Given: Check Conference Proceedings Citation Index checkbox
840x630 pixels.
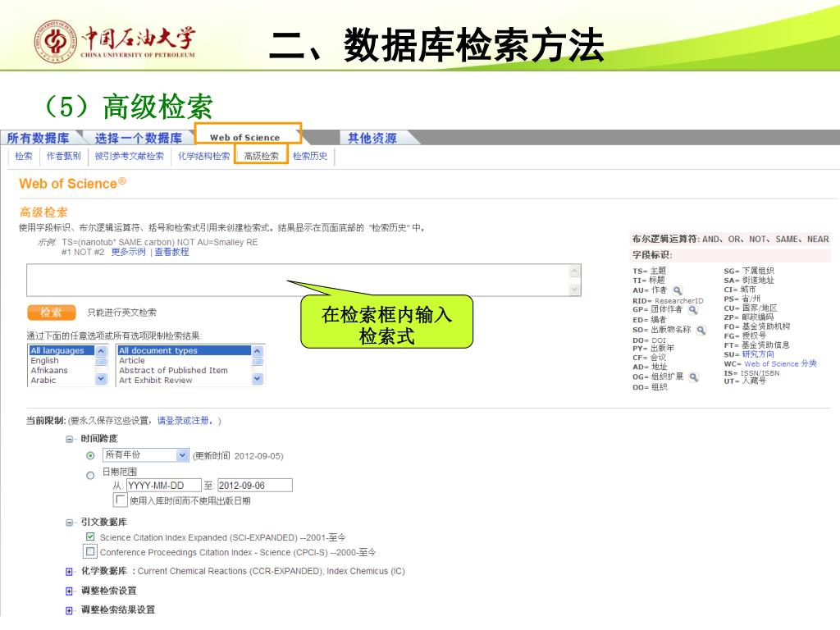Looking at the screenshot, I should coord(90,551).
